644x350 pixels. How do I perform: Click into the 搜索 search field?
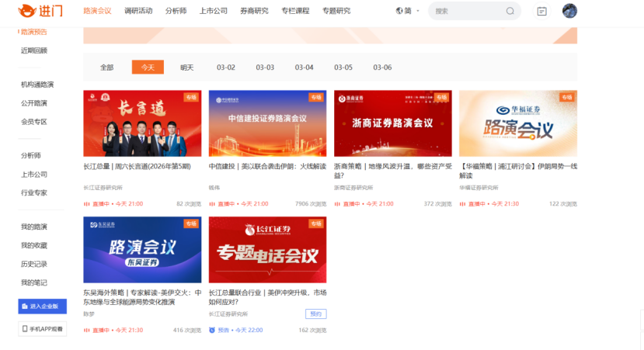coord(466,11)
